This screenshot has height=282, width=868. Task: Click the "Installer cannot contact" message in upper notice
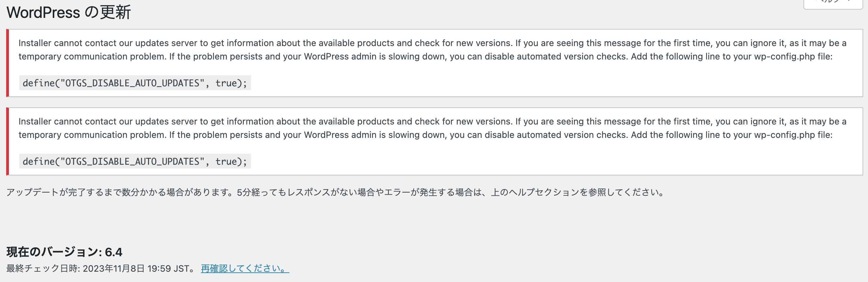(433, 50)
